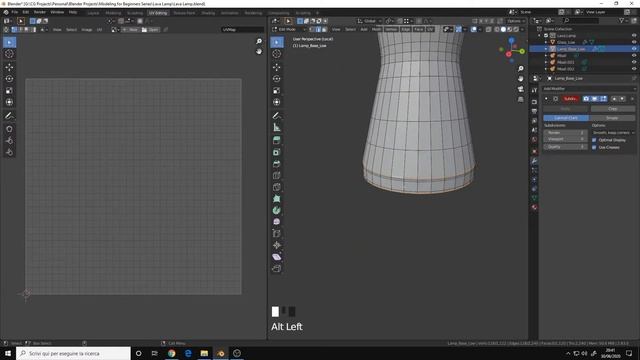Select the Smooth vertices tool

(277, 222)
